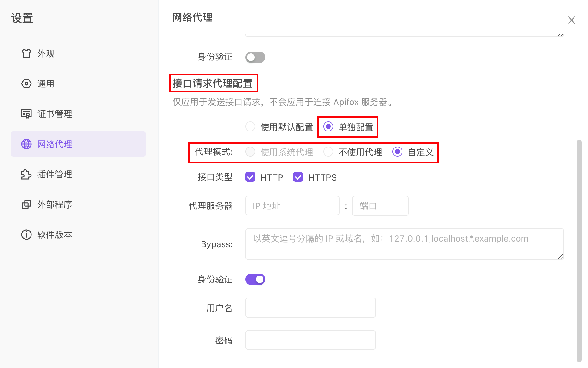Click the overlapping squares icon for 外部程序
Screen dimensions: 588x368
pos(26,204)
